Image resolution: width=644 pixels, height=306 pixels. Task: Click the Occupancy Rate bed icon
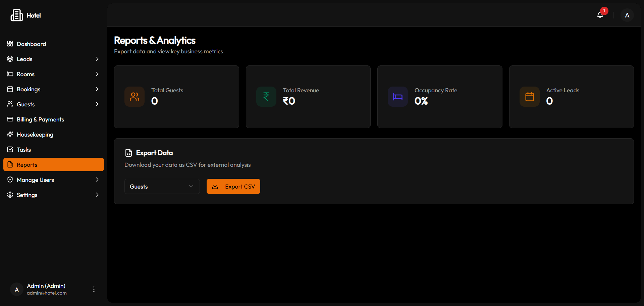point(397,97)
